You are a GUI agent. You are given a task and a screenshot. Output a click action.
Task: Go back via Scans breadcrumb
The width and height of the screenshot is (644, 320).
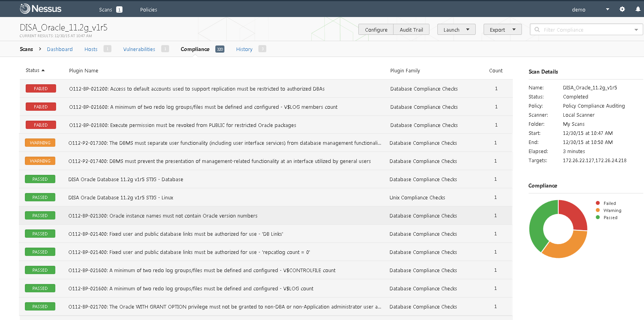(x=26, y=49)
